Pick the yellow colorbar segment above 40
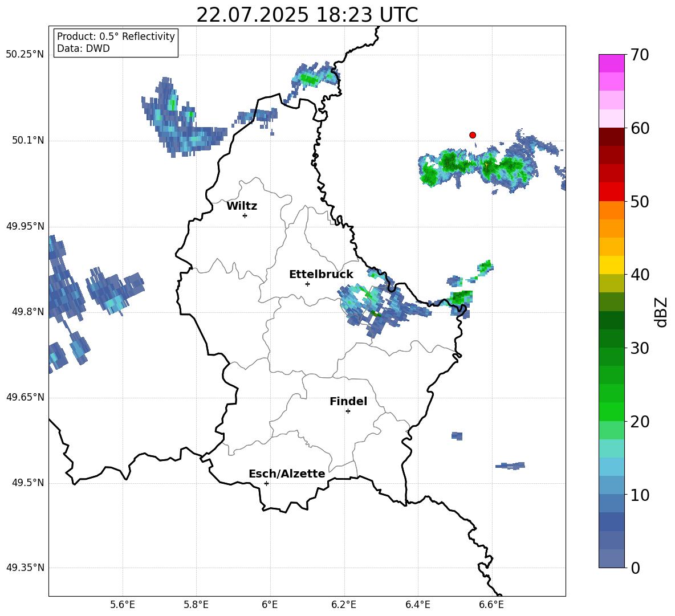 click(x=611, y=265)
